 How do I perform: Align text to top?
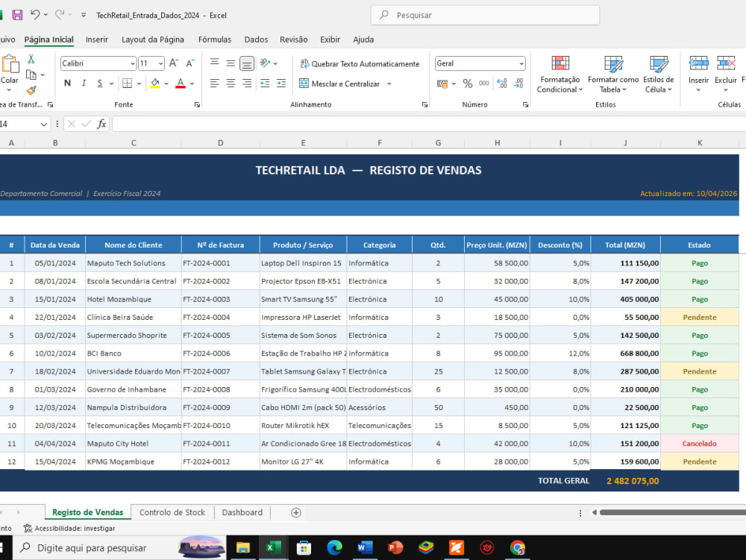click(215, 63)
